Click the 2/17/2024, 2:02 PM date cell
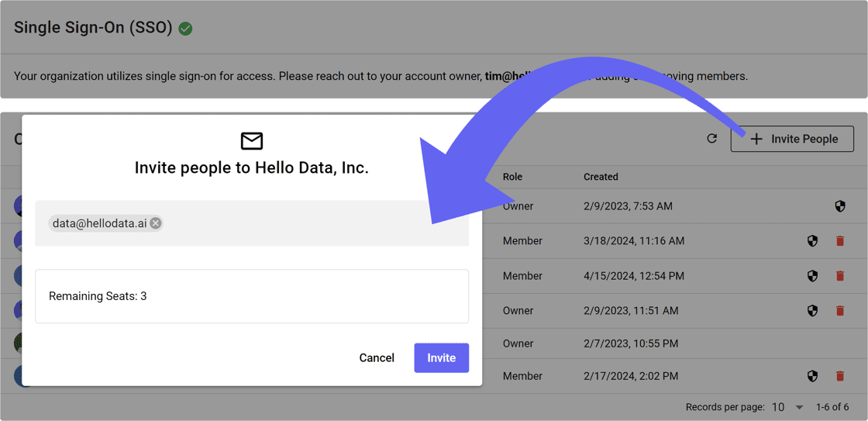This screenshot has width=868, height=421. click(631, 376)
